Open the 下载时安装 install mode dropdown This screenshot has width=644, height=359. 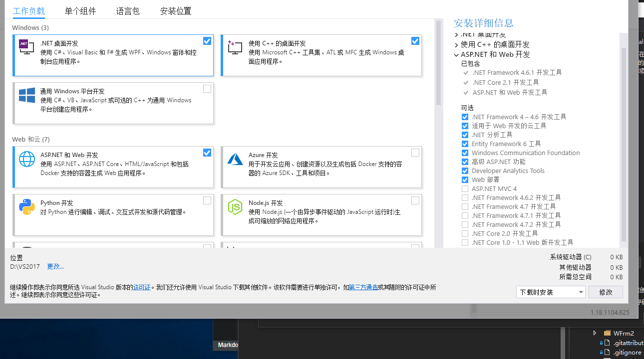[x=550, y=292]
